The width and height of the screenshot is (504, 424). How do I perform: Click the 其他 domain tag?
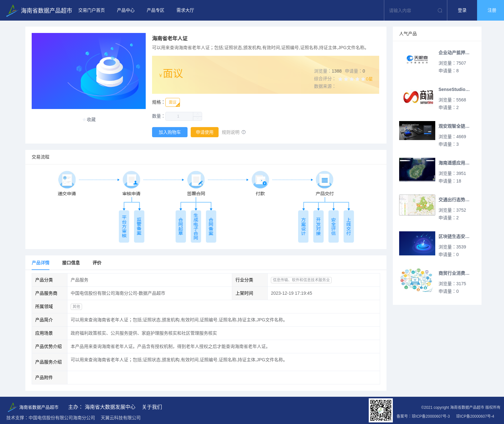pos(76,306)
